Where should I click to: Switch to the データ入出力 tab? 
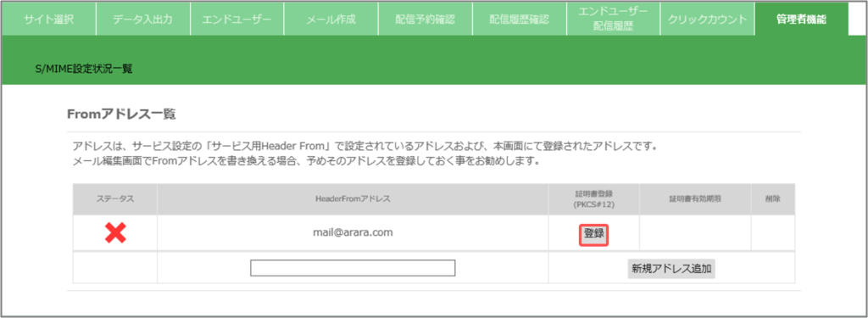coord(142,19)
